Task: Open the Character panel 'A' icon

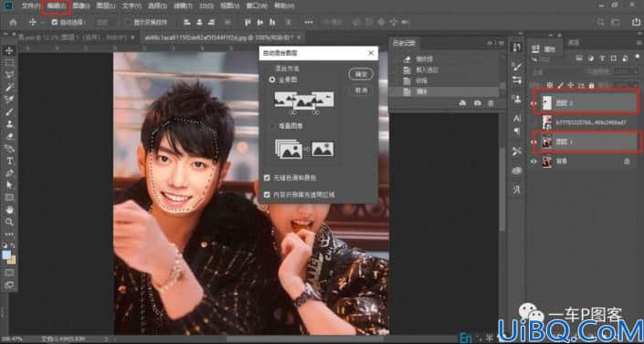Action: pos(517,119)
